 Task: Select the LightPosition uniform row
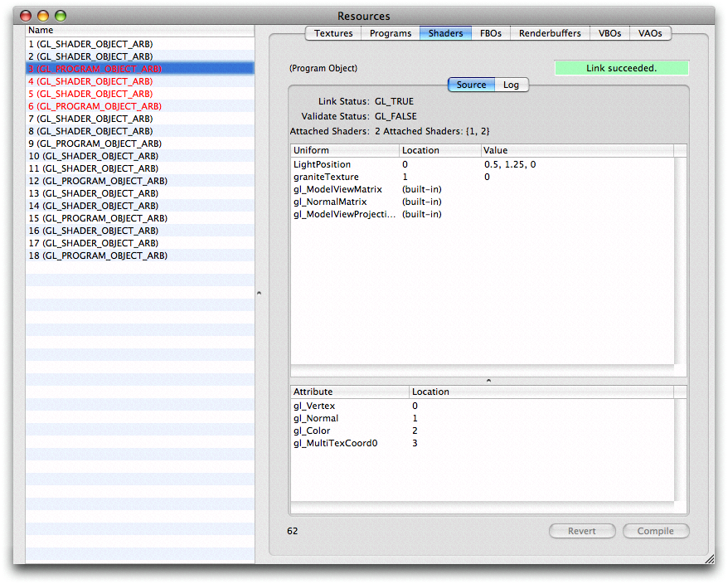click(x=323, y=164)
